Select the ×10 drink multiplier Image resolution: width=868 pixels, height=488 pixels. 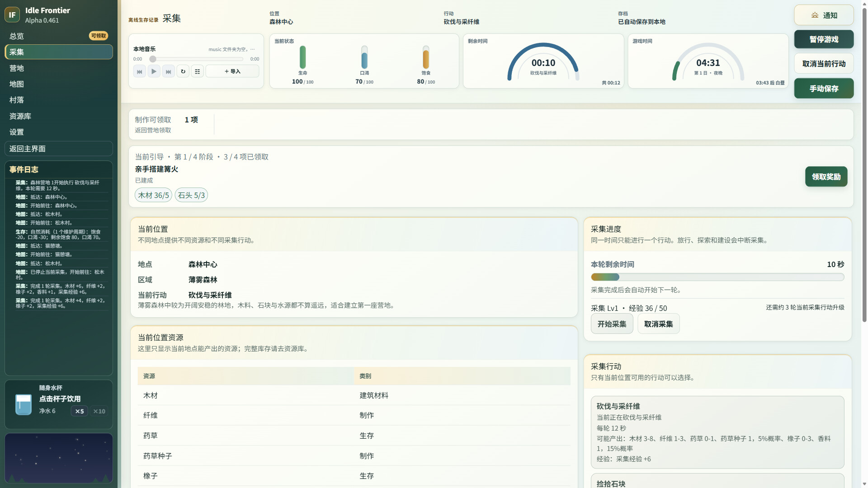coord(99,411)
